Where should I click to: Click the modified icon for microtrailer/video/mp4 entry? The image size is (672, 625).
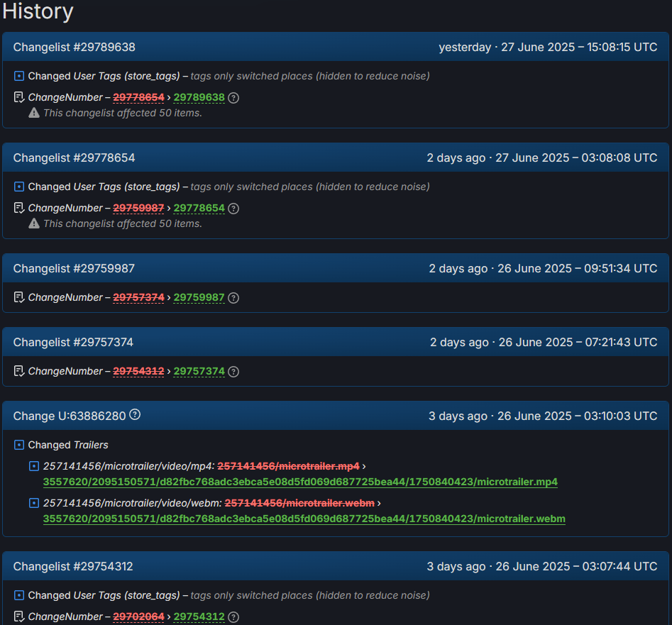pos(34,466)
